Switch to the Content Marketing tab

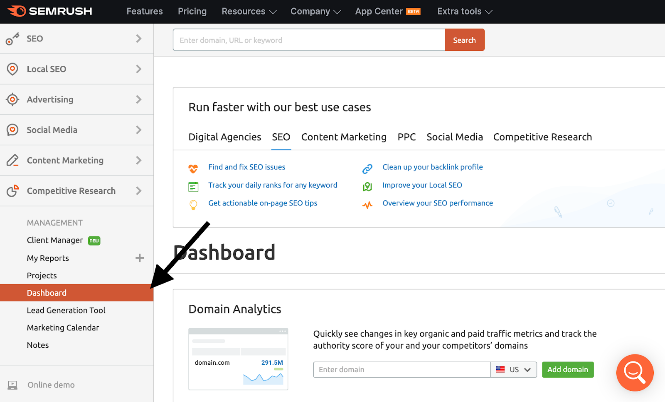click(343, 137)
